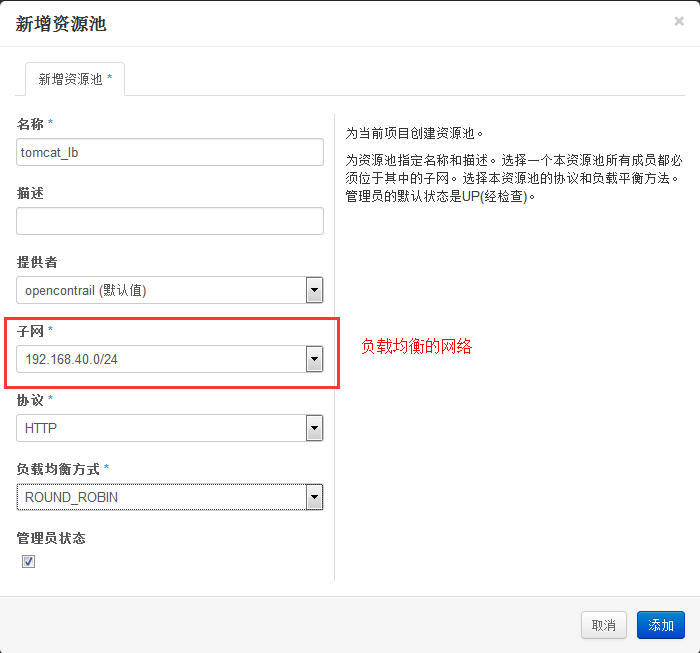The image size is (700, 653).
Task: Click the 负载均衡方式 field label
Action: click(58, 468)
